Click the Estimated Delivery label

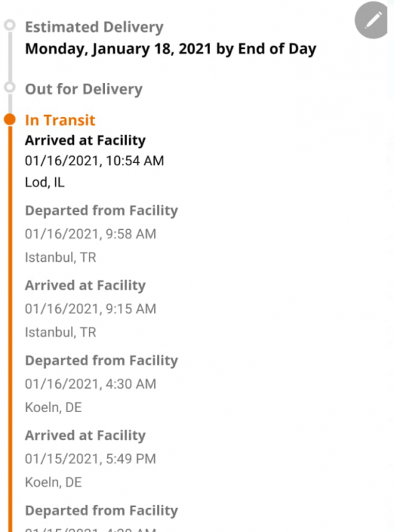pos(94,27)
